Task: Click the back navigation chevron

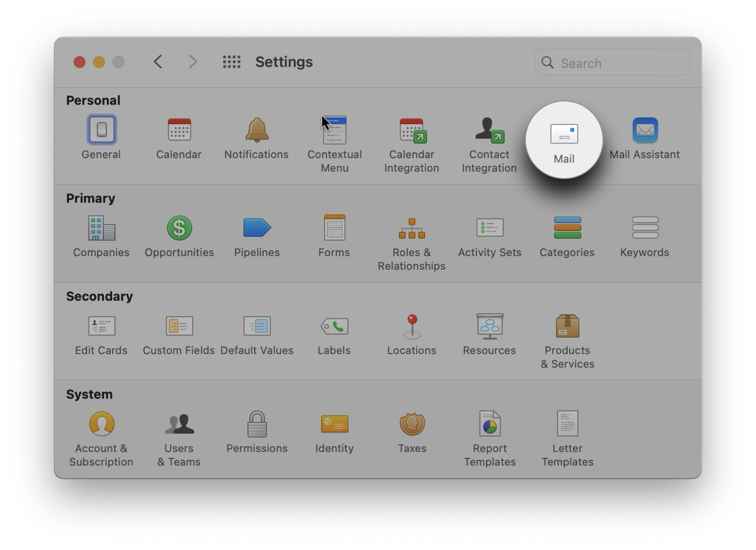Action: pos(158,62)
